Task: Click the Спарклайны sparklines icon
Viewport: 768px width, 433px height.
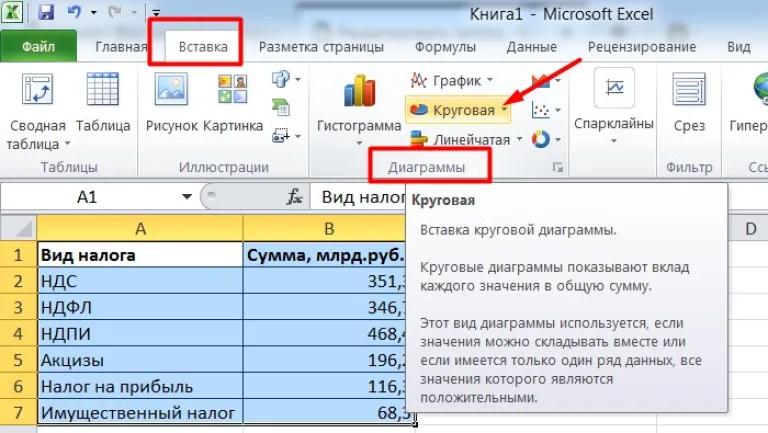Action: click(x=614, y=88)
